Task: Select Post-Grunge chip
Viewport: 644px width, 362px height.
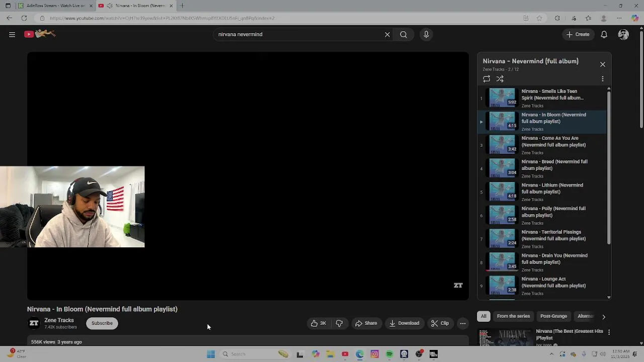Action: (553, 316)
